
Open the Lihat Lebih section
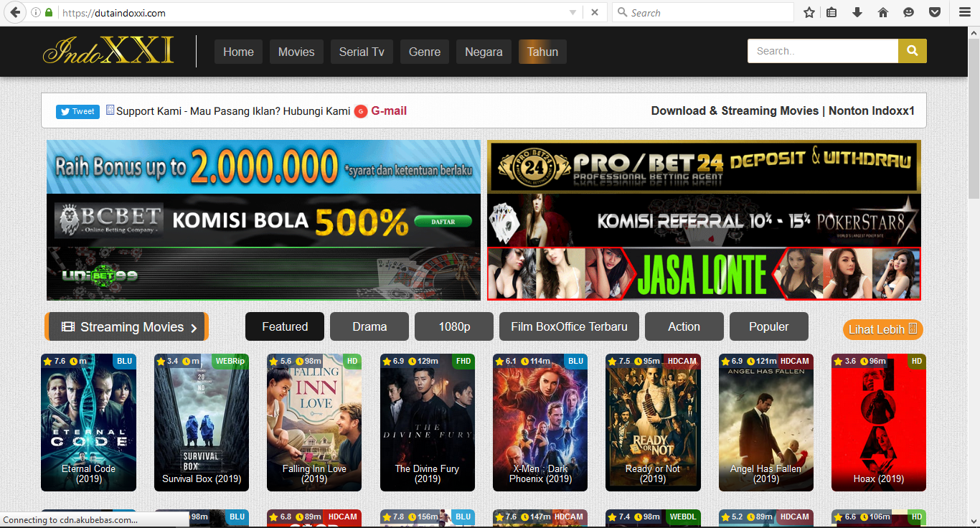882,329
